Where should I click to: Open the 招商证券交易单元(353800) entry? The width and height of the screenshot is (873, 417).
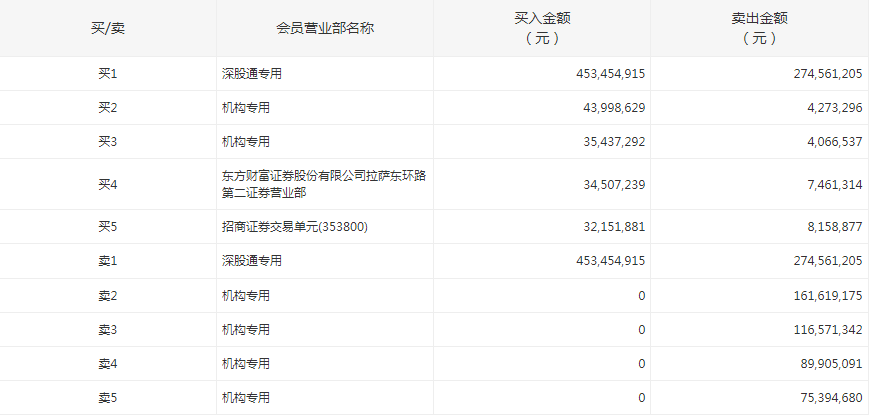tap(295, 227)
